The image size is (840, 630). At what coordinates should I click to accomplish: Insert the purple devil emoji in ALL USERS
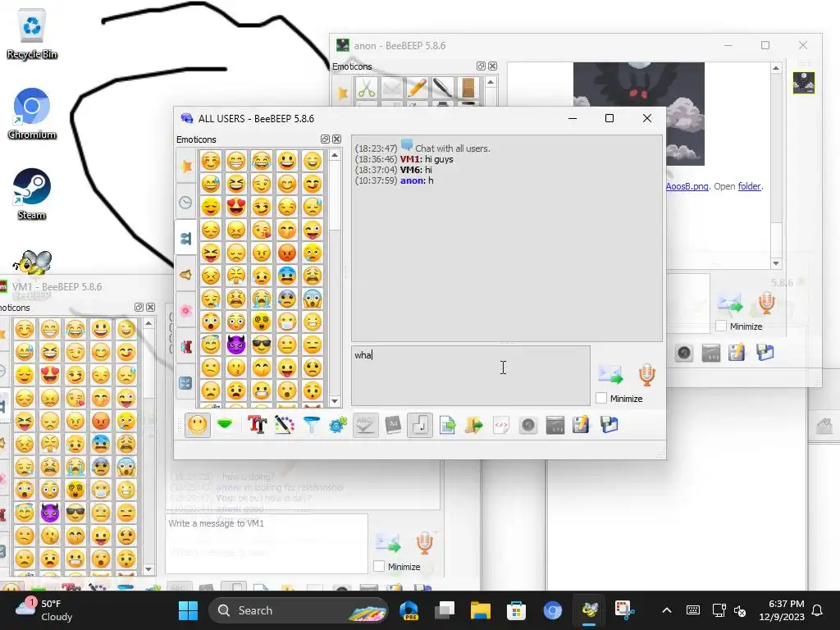(236, 345)
